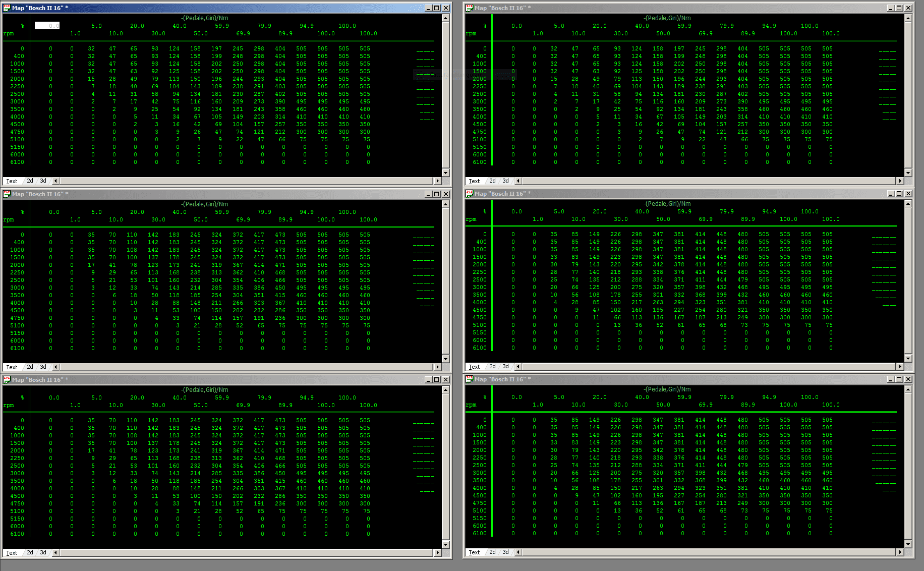
Task: Select the 2250 rpm row label in the top-left map
Action: point(17,87)
